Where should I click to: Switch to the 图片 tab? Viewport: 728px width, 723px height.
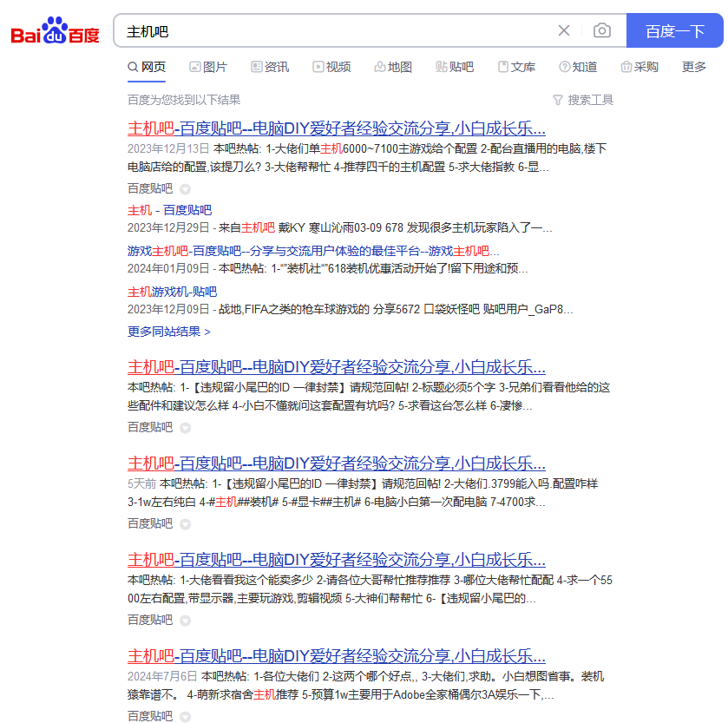pos(208,68)
